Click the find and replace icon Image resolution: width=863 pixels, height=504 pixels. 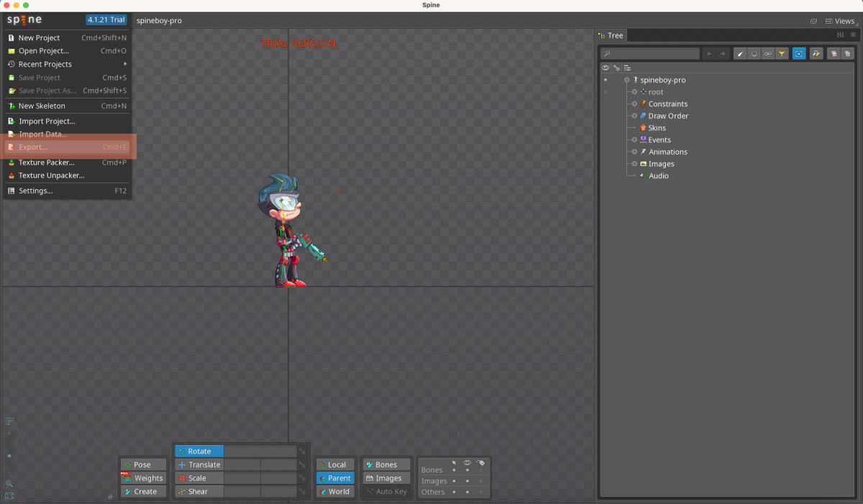[816, 53]
